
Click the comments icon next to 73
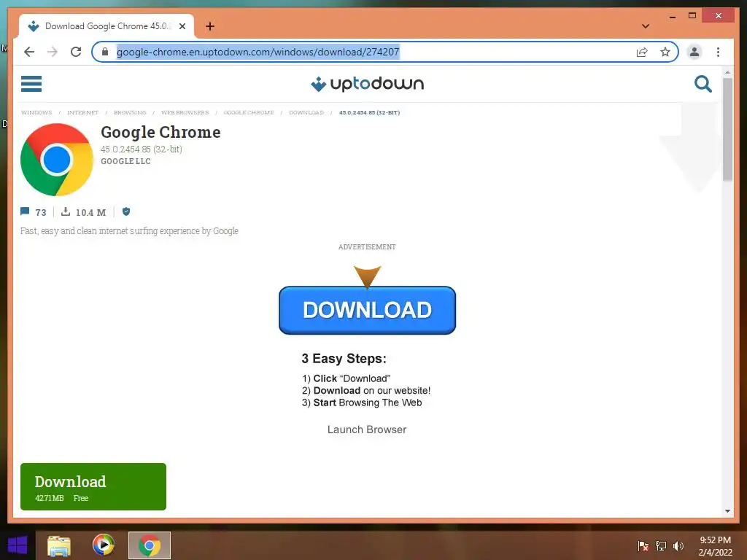click(x=25, y=211)
